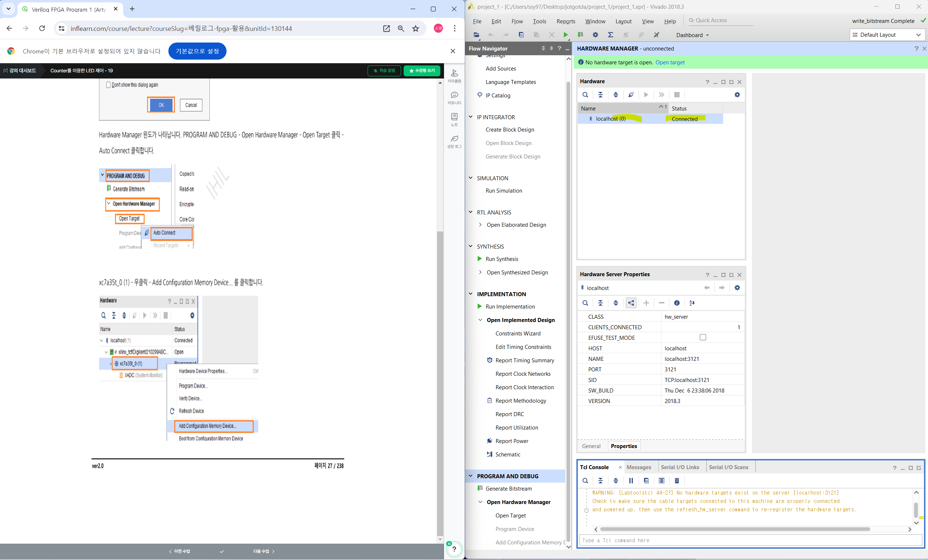928x560 pixels.
Task: Click Chrome zoom magnifier icon in address bar
Action: [401, 29]
